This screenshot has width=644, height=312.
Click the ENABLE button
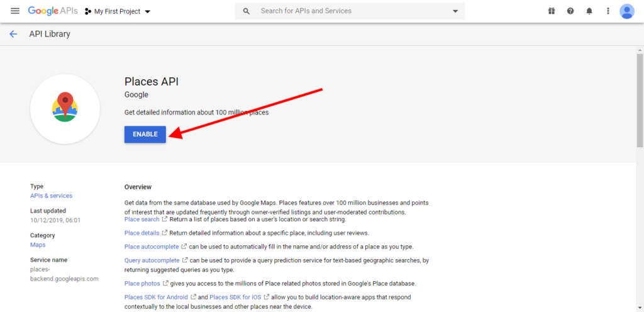point(145,134)
